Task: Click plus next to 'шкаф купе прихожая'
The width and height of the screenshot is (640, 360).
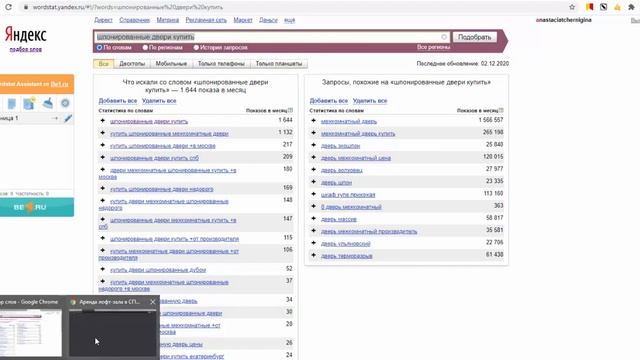Action: pyautogui.click(x=313, y=194)
